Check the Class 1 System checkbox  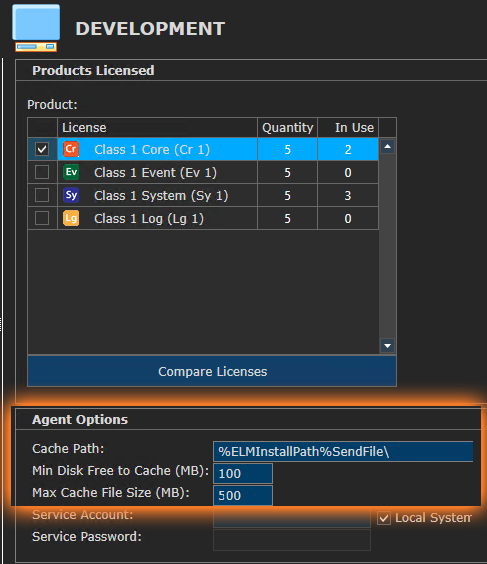42,195
